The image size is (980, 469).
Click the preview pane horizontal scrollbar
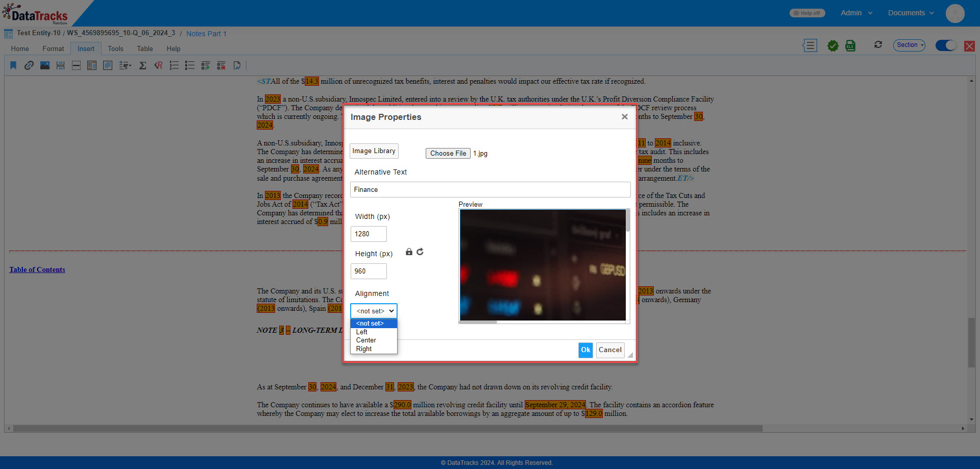(x=478, y=322)
